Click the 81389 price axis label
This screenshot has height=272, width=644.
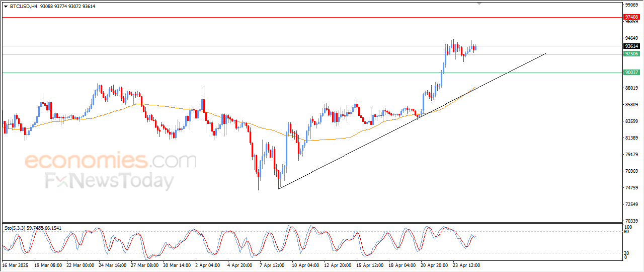click(632, 138)
